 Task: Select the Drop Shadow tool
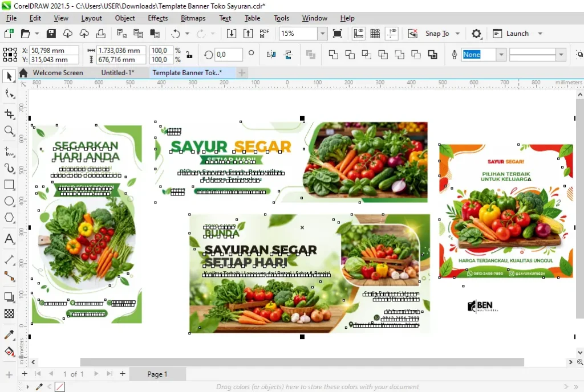(9, 297)
